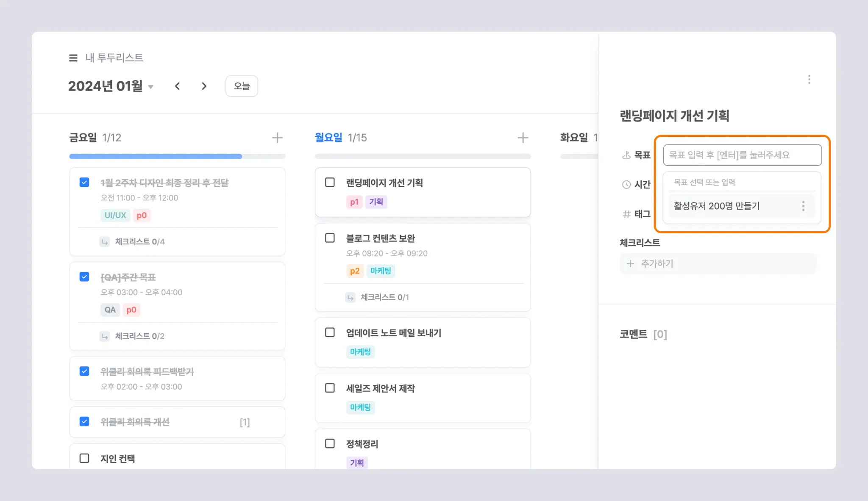Click the 오늘 button
This screenshot has height=501, width=868.
click(242, 86)
